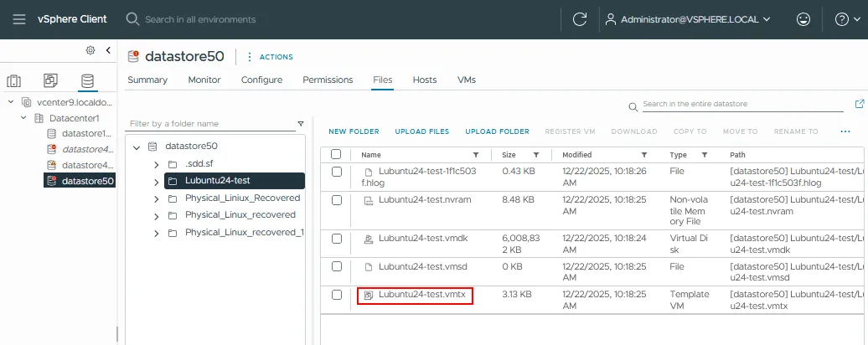Screen dimensions: 868x345
Task: Expand the .sdd.sf folder
Action: click(x=157, y=164)
